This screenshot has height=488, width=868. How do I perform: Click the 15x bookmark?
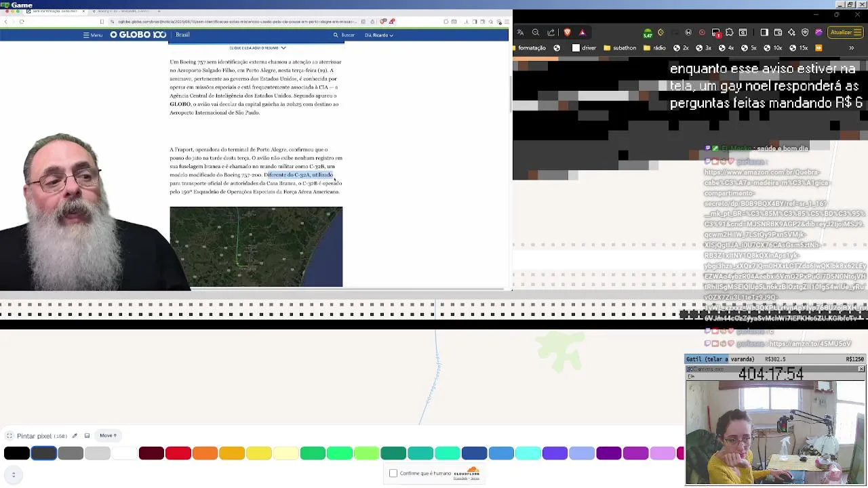[798, 48]
